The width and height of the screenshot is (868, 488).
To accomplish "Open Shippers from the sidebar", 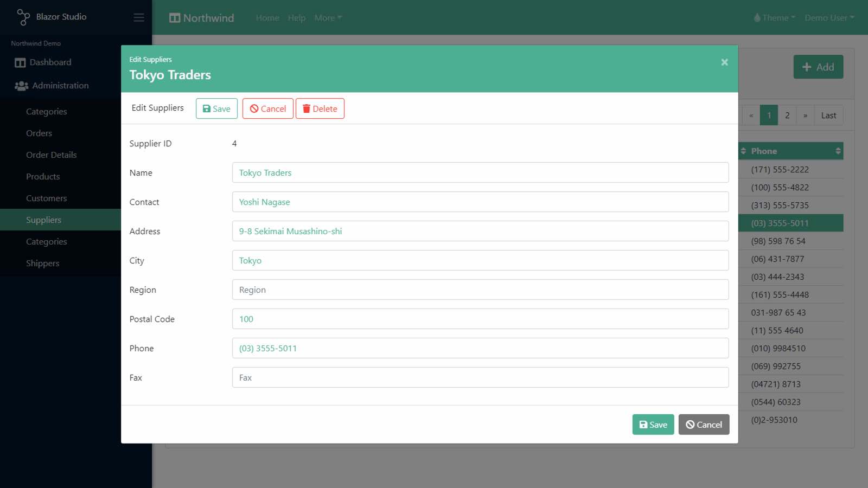I will coord(42,264).
